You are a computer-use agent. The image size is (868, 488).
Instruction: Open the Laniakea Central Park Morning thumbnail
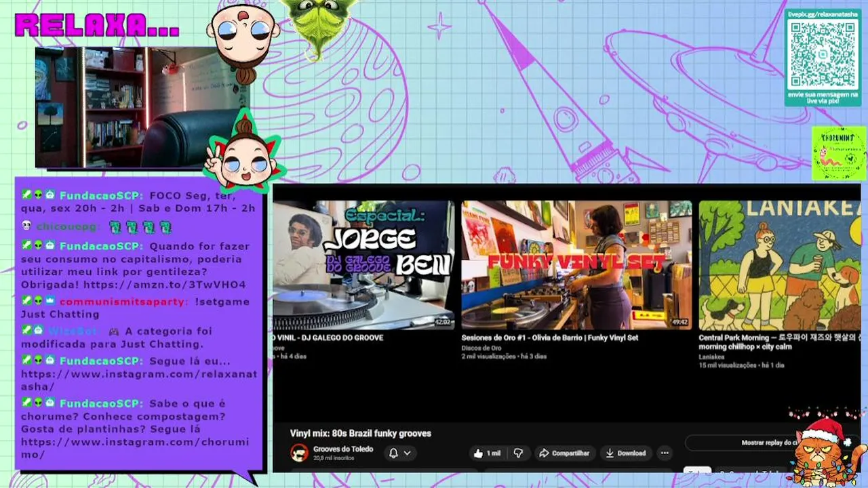(x=780, y=265)
